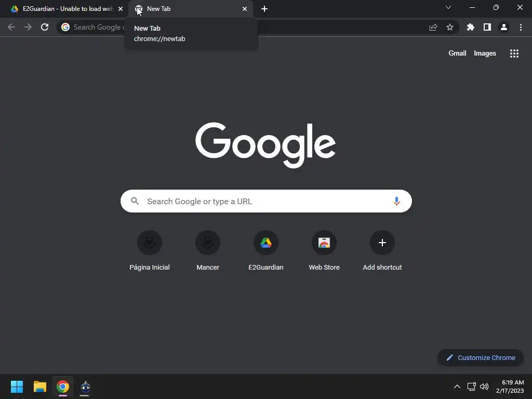The width and height of the screenshot is (532, 399).
Task: Open the robot app on the taskbar
Action: point(85,387)
